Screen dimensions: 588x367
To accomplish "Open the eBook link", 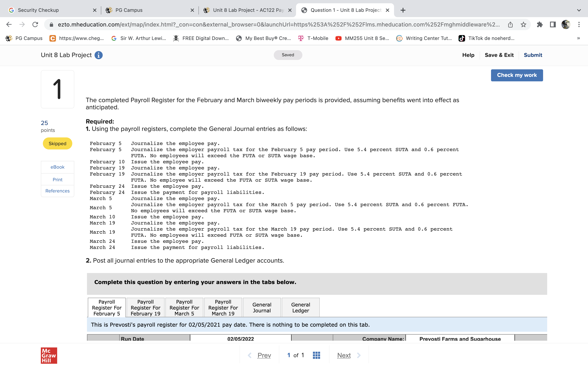I will click(57, 167).
